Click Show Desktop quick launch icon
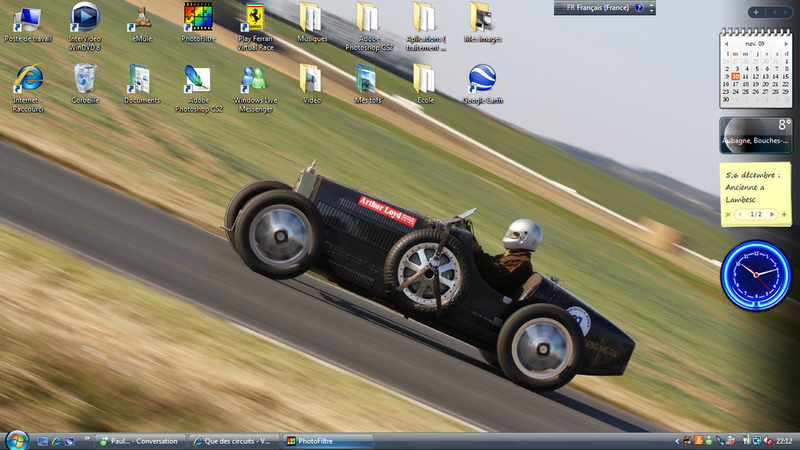The image size is (800, 450). [x=43, y=441]
